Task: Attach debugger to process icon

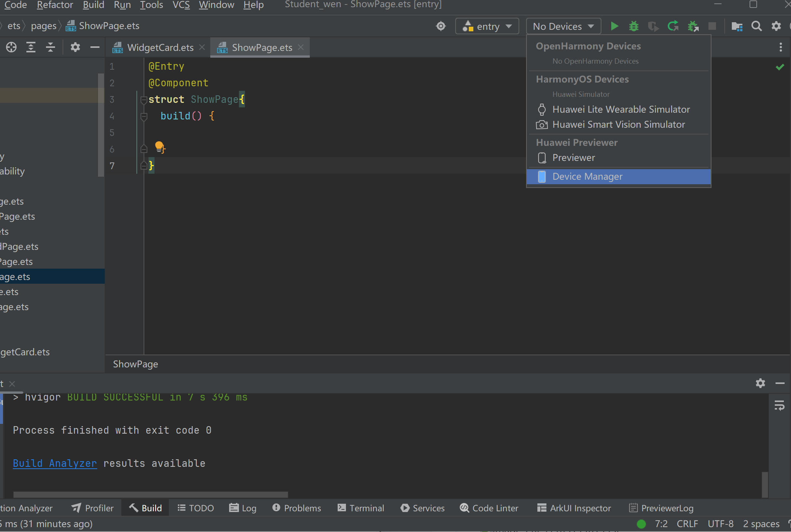Action: pyautogui.click(x=693, y=26)
